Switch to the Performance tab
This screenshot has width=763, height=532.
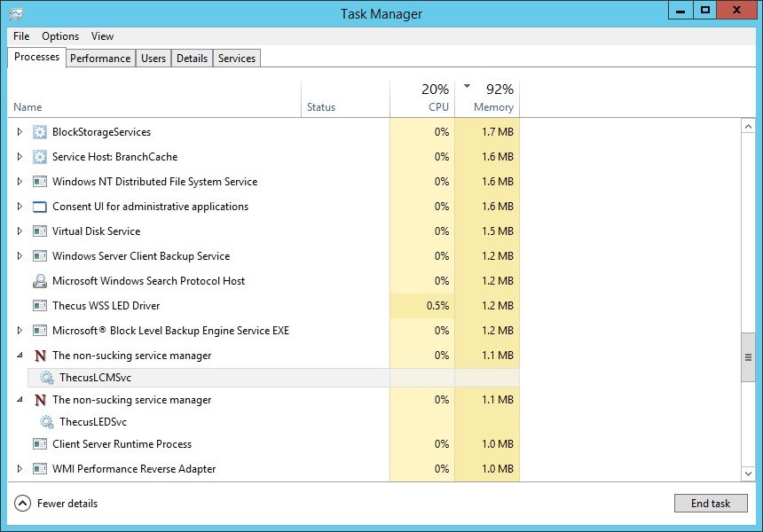(x=100, y=58)
